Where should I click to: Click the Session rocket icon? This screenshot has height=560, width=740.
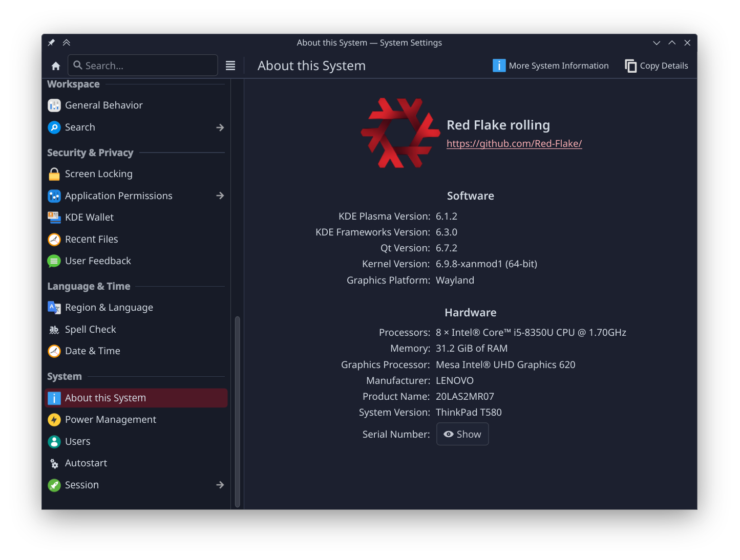click(x=54, y=485)
